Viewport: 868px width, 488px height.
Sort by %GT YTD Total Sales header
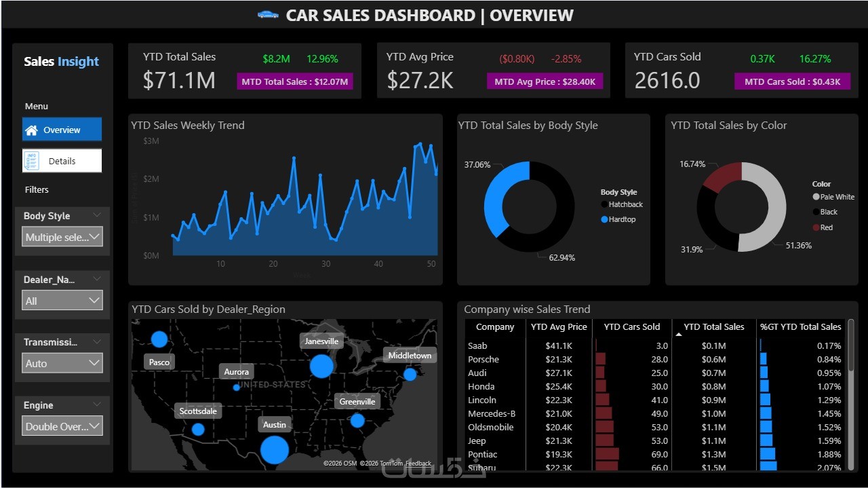pos(801,326)
